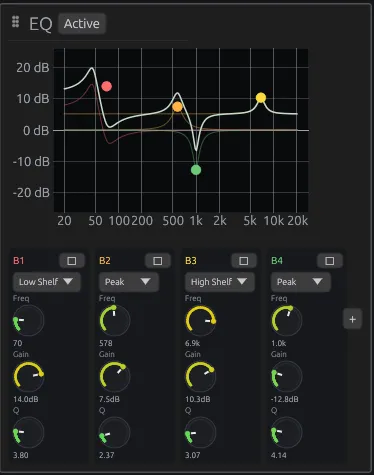The image size is (374, 475).
Task: Click the B1 Q knob at 3.80
Action: point(28,432)
